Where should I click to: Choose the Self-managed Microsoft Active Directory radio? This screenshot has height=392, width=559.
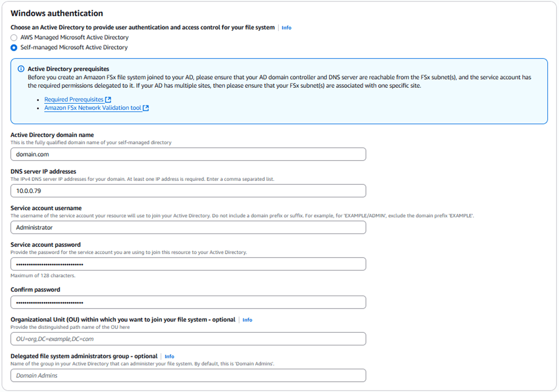14,48
